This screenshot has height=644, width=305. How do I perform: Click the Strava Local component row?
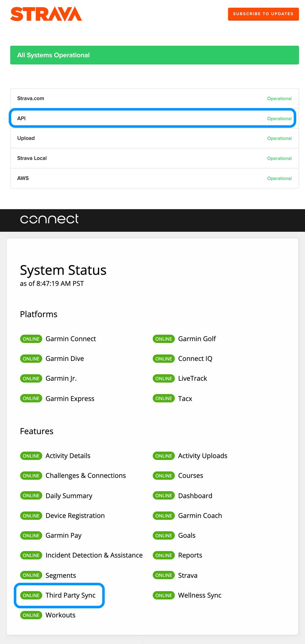click(154, 158)
